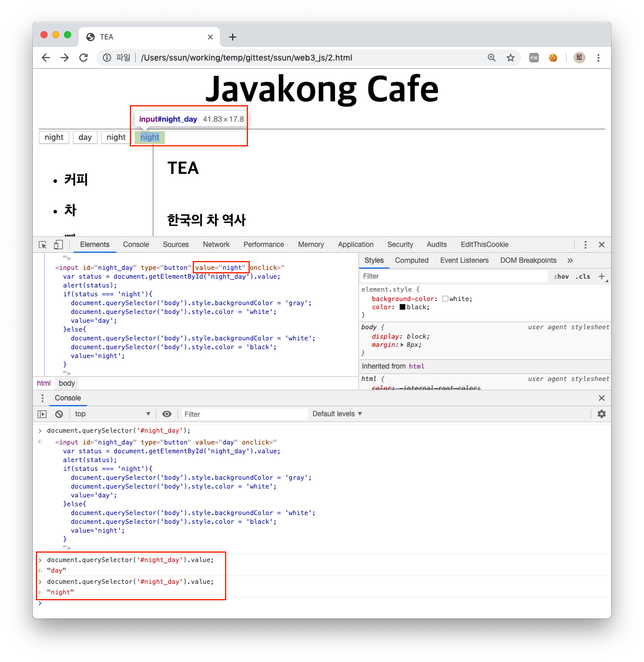Open console settings gear
The height and width of the screenshot is (662, 644).
pyautogui.click(x=601, y=414)
